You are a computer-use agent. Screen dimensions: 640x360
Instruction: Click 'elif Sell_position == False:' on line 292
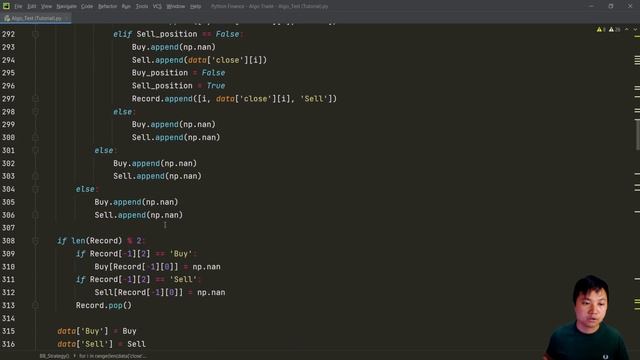[178, 34]
